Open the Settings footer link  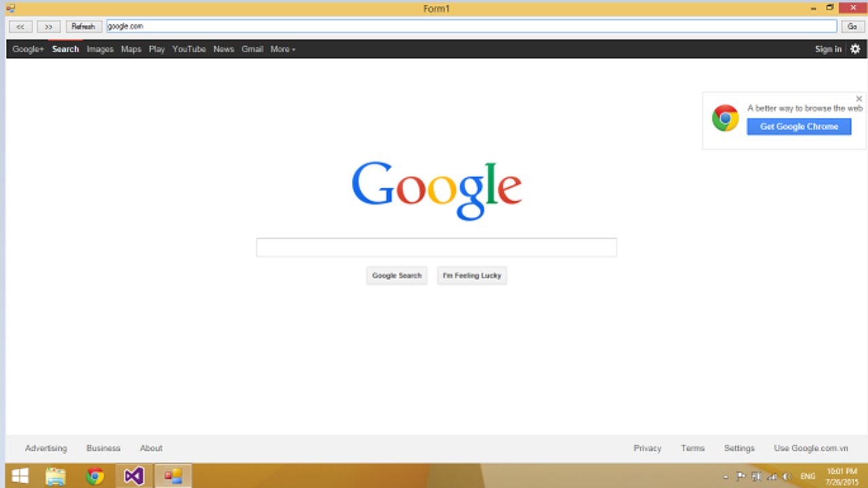click(739, 448)
